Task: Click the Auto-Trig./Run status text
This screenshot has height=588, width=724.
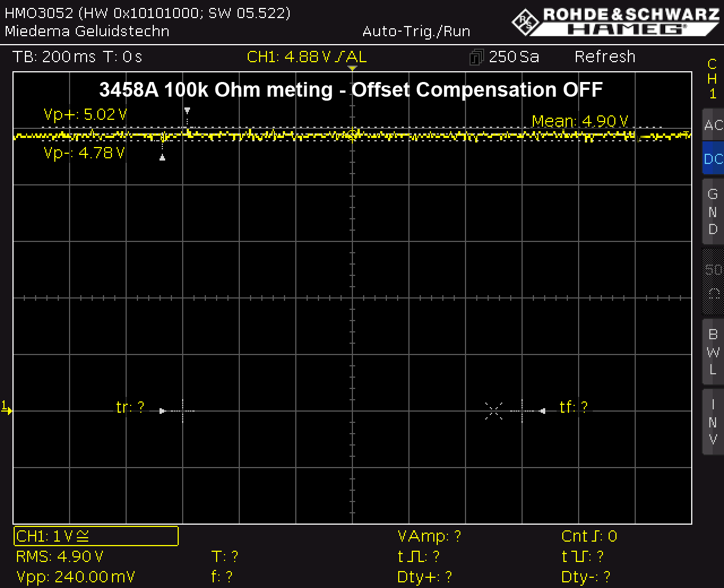Action: [x=416, y=32]
